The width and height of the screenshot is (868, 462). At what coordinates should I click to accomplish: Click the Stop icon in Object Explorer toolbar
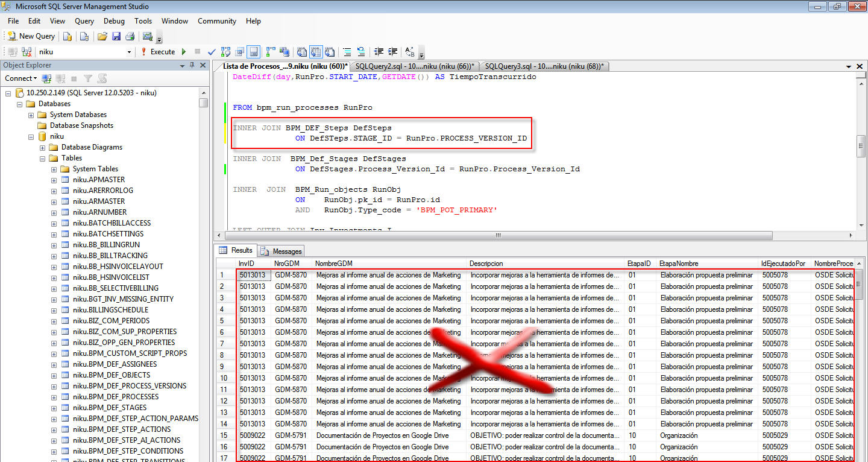tap(74, 78)
